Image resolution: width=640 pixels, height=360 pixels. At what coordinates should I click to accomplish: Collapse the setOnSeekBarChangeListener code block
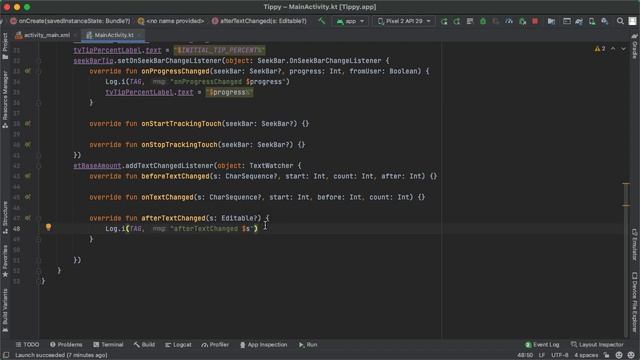38,61
